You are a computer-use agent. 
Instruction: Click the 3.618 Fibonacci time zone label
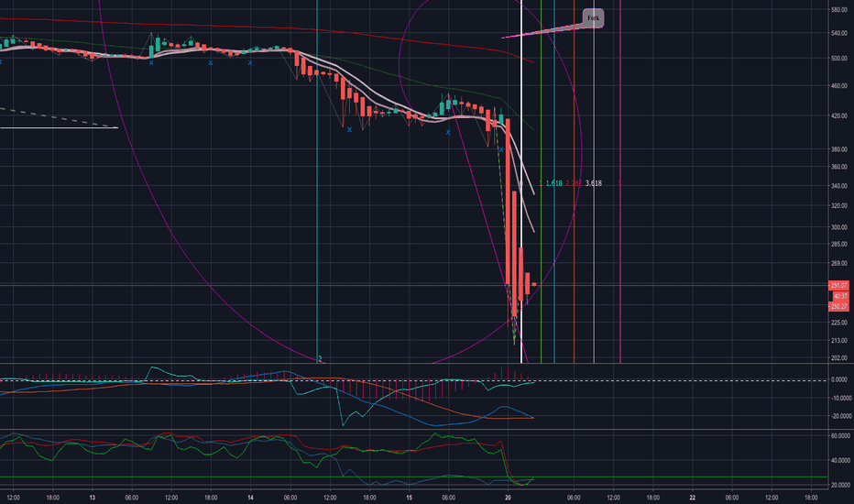click(x=594, y=183)
